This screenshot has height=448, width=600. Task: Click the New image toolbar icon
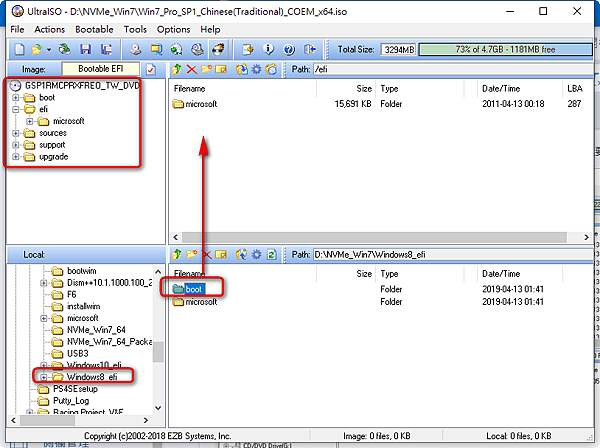(x=19, y=49)
